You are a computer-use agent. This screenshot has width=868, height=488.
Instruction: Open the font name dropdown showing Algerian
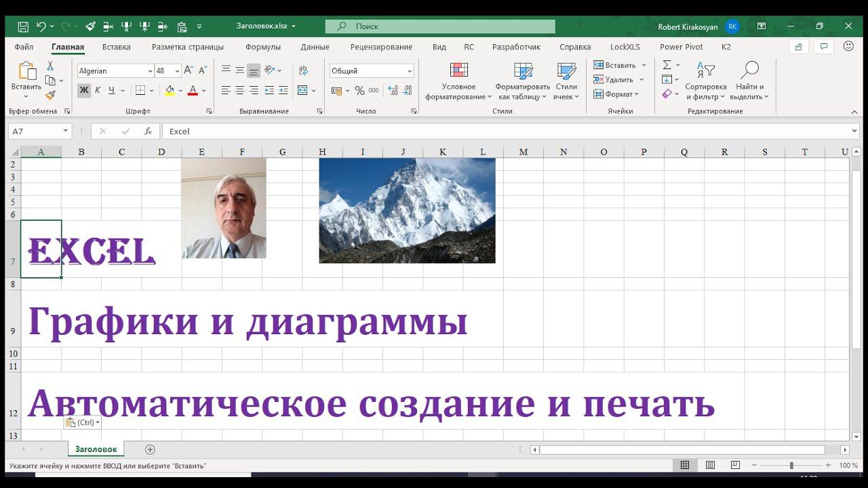pos(150,71)
